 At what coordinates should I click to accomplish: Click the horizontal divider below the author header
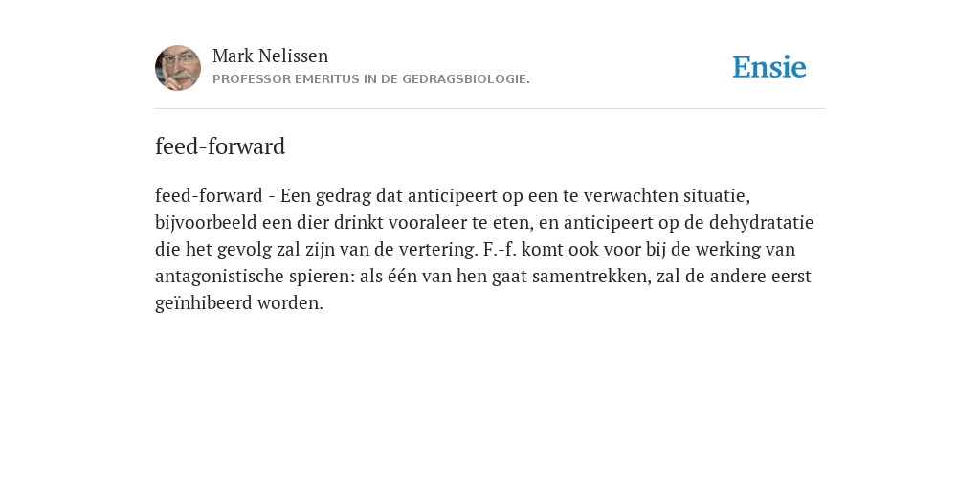[x=490, y=109]
